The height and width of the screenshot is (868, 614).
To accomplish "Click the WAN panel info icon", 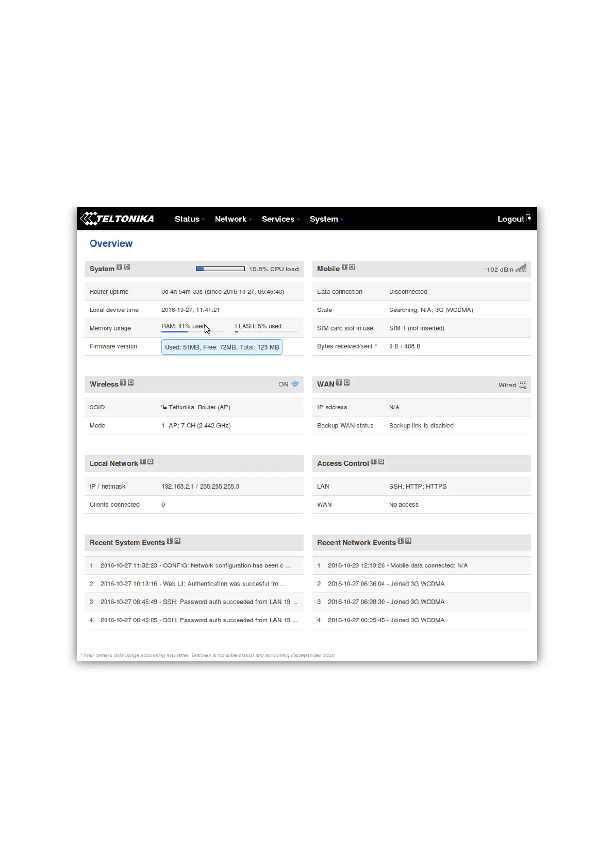I will (x=339, y=382).
